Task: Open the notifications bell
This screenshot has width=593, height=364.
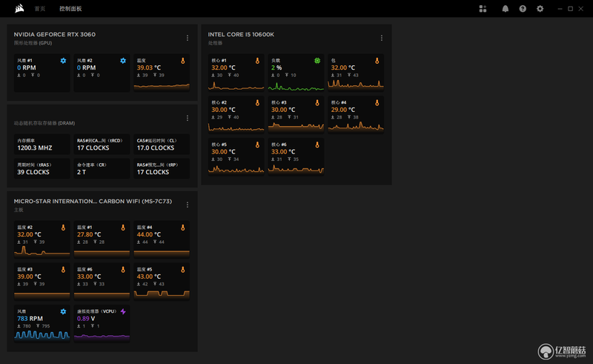Action: (506, 9)
